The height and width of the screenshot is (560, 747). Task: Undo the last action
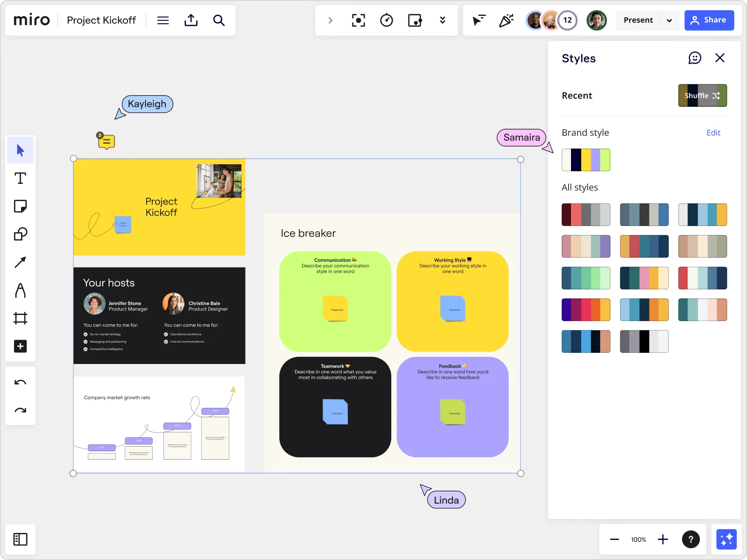(20, 383)
